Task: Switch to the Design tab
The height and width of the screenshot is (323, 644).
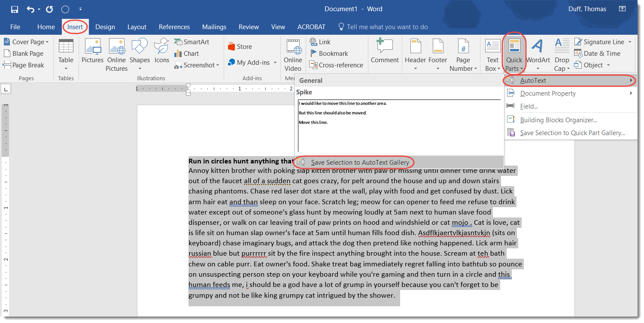Action: 105,27
